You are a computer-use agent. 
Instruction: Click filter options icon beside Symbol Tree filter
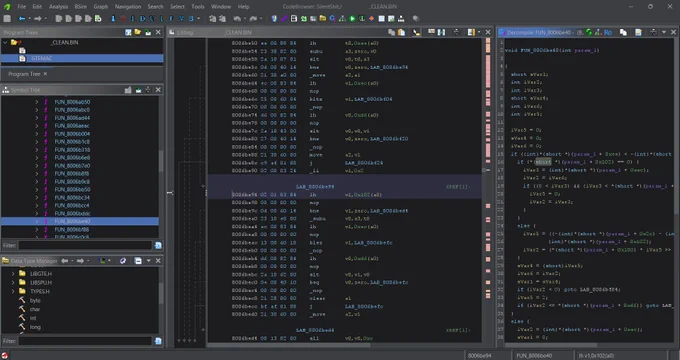[158, 245]
